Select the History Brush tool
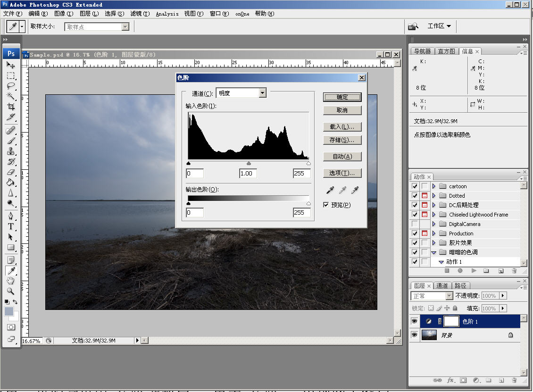 pyautogui.click(x=10, y=161)
